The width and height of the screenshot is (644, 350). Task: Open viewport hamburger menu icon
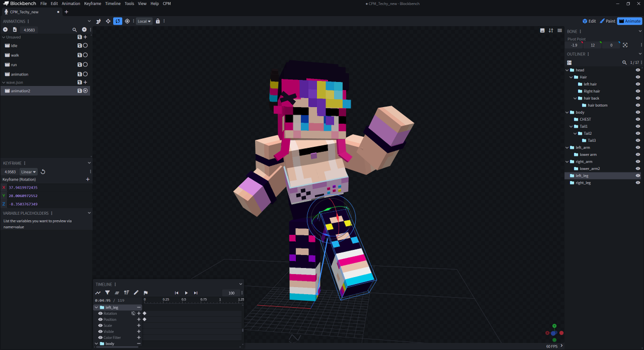click(560, 31)
